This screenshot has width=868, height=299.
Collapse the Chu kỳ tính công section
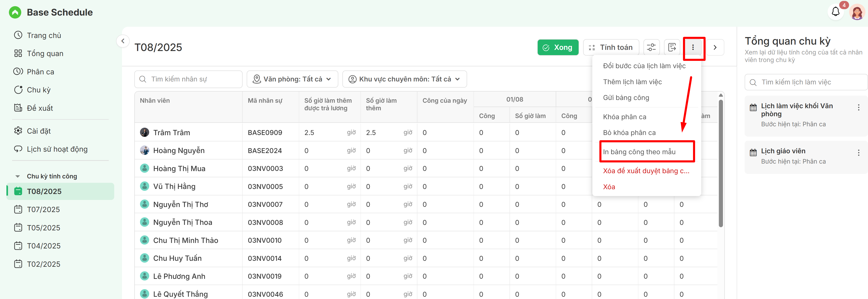18,176
